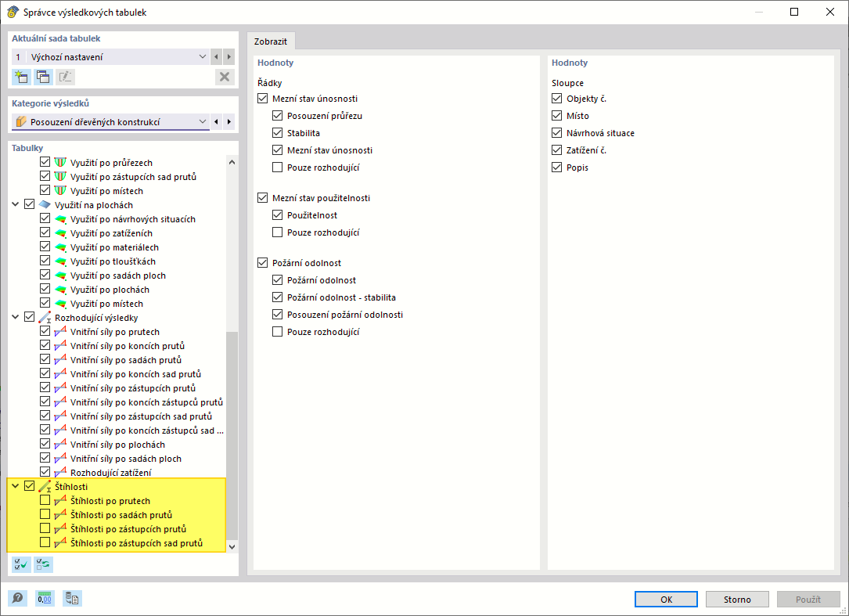The width and height of the screenshot is (849, 616).
Task: Click icon of Štíhlosti po zástupcích prutů
Action: pos(60,529)
